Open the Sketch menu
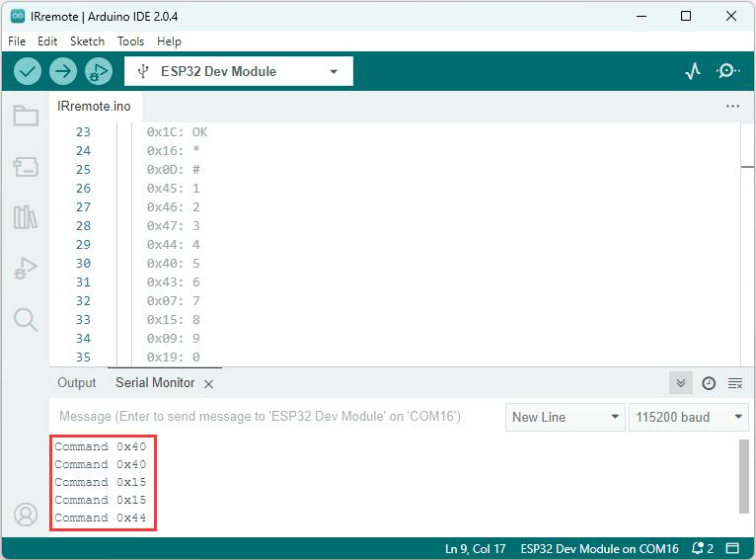The image size is (756, 560). tap(87, 41)
